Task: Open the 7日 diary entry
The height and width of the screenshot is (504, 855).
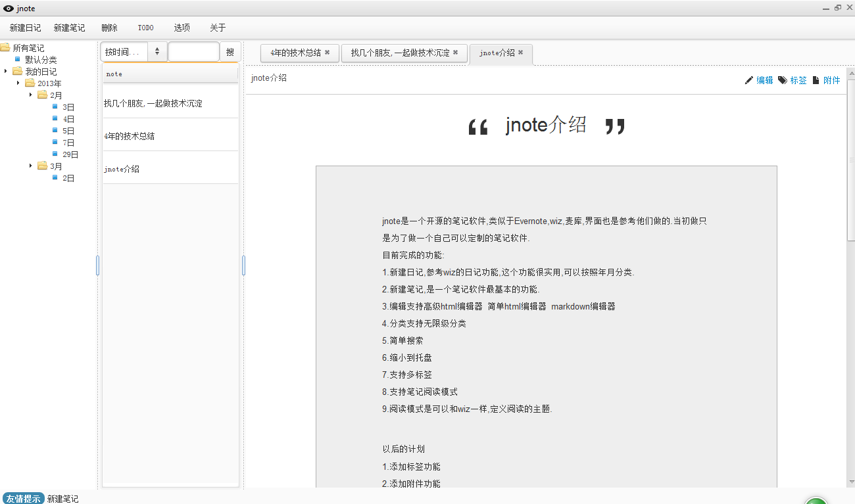Action: tap(68, 143)
